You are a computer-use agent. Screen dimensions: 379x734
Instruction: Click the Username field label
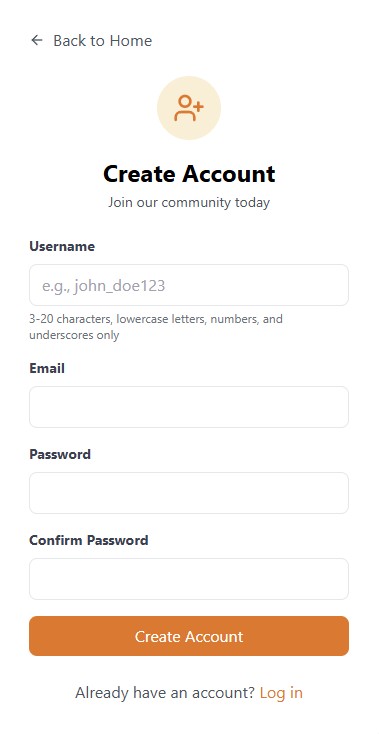[x=62, y=246]
